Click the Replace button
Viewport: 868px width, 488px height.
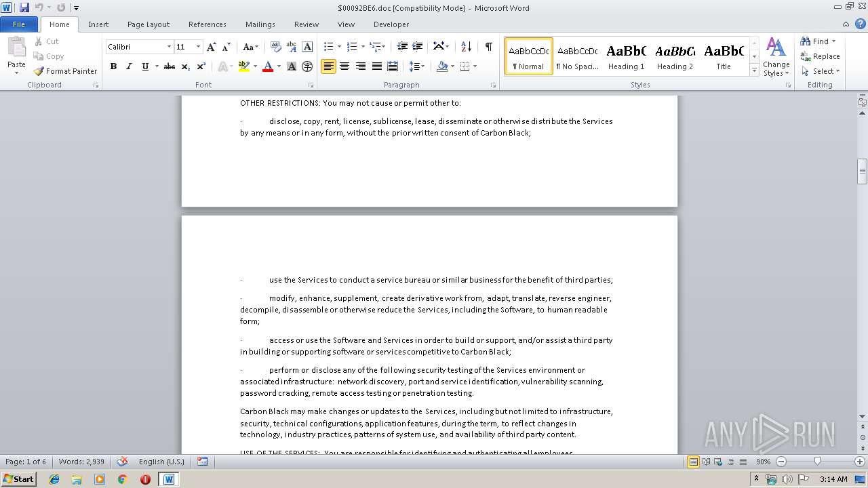pyautogui.click(x=820, y=56)
